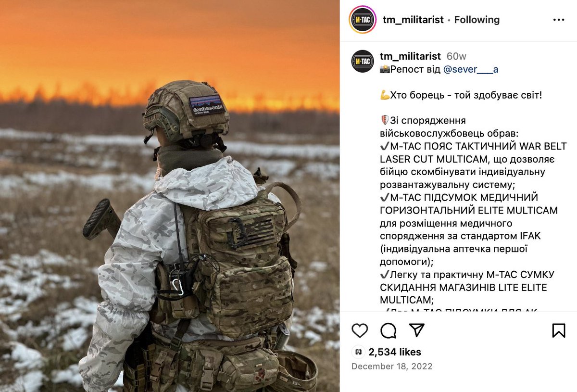Open the @sever___a mentioned profile
The height and width of the screenshot is (392, 577).
(470, 69)
